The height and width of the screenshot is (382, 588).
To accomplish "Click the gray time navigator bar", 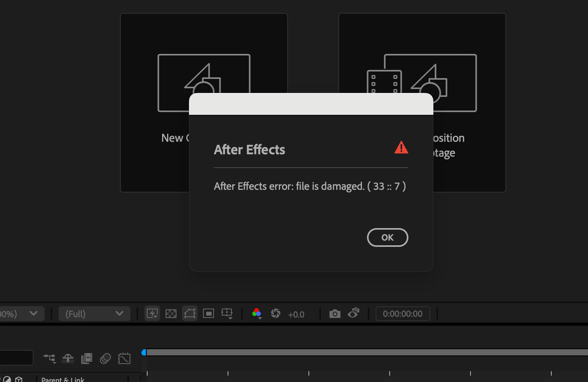I will tap(367, 352).
